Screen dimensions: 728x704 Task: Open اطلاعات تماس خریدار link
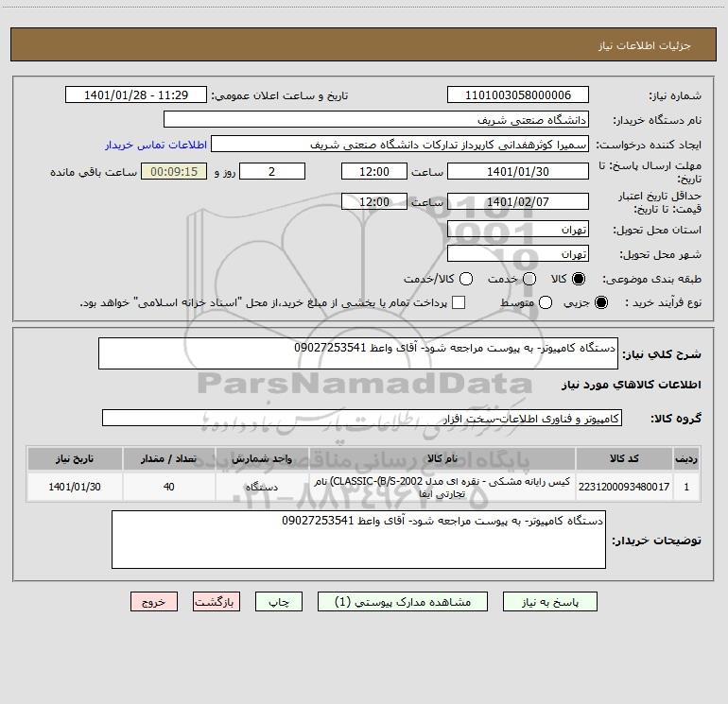(x=156, y=145)
